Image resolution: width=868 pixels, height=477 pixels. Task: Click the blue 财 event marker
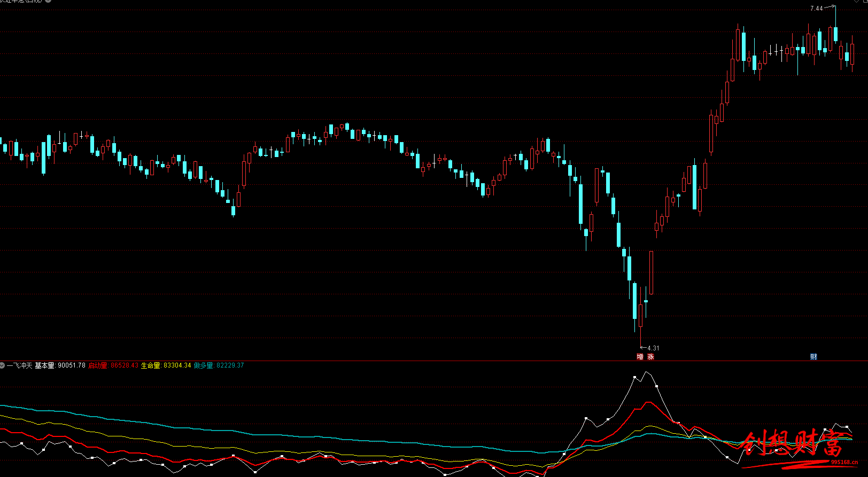pos(813,357)
